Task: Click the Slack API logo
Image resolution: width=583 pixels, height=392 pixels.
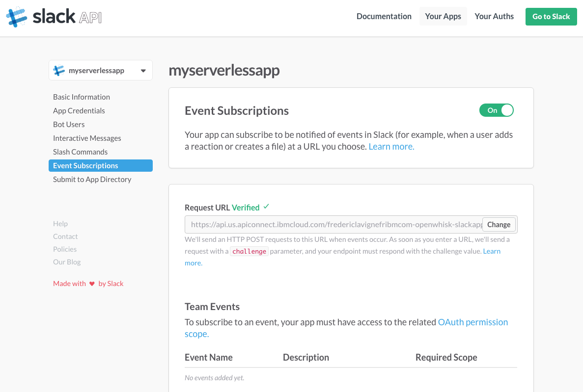Action: 54,17
